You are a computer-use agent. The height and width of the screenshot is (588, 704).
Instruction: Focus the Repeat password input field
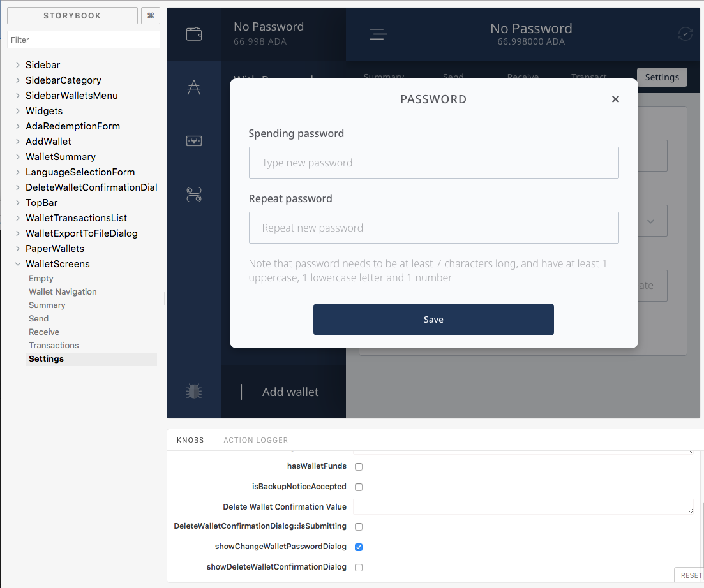coord(434,228)
